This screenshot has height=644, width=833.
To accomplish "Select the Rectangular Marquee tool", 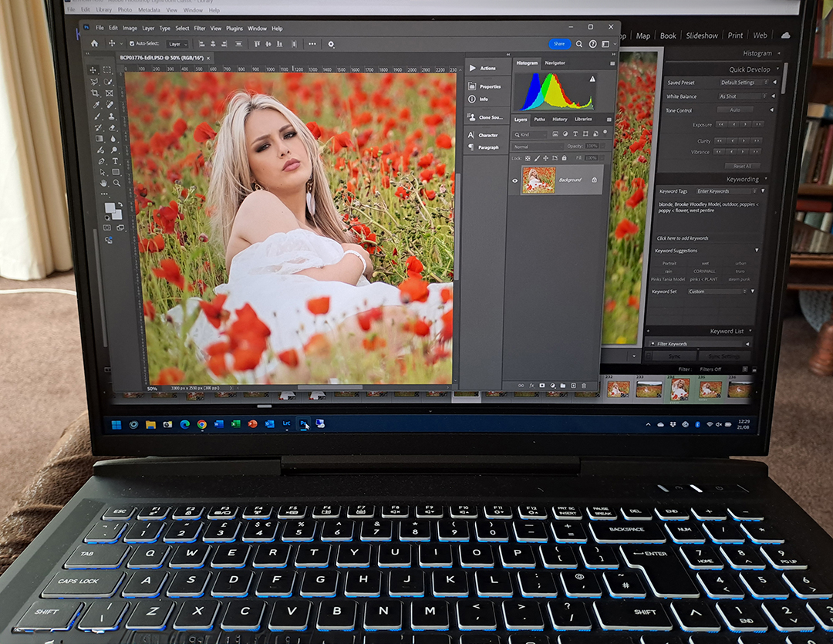I will [x=107, y=69].
